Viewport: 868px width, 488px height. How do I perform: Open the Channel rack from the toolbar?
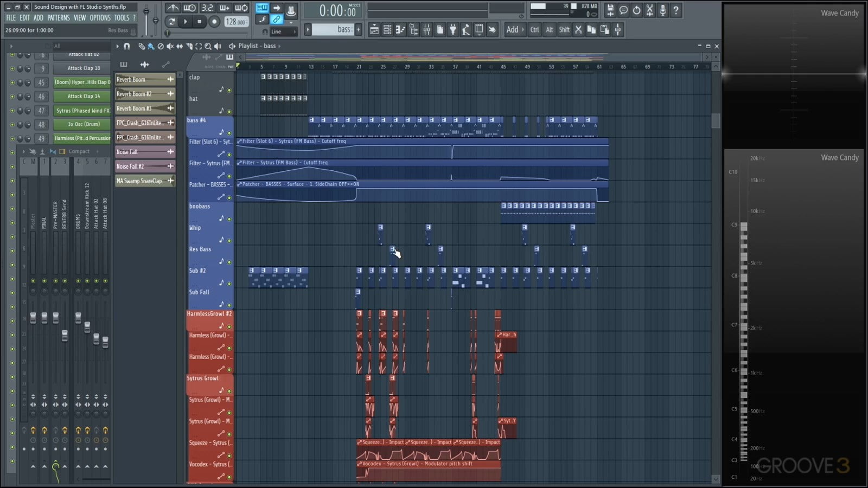(387, 29)
